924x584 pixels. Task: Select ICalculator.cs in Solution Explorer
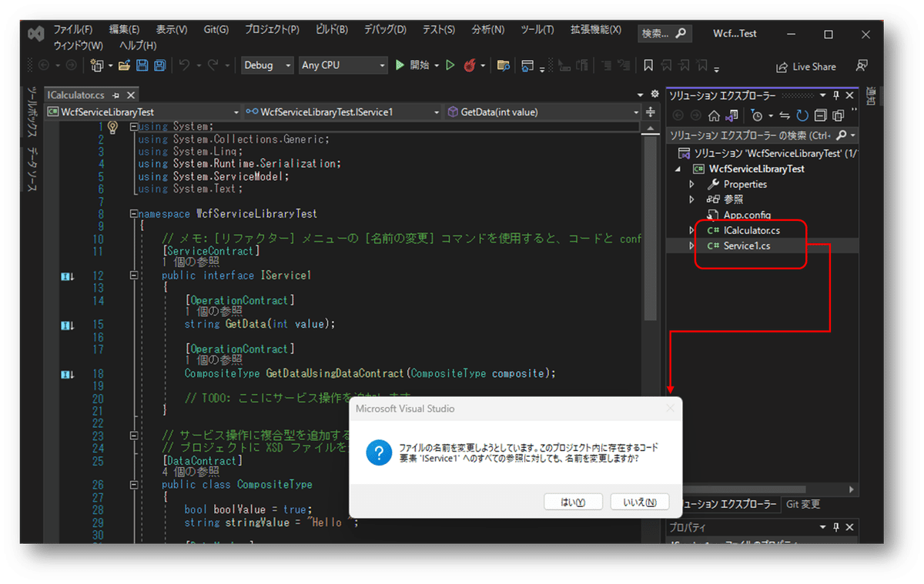[752, 231]
